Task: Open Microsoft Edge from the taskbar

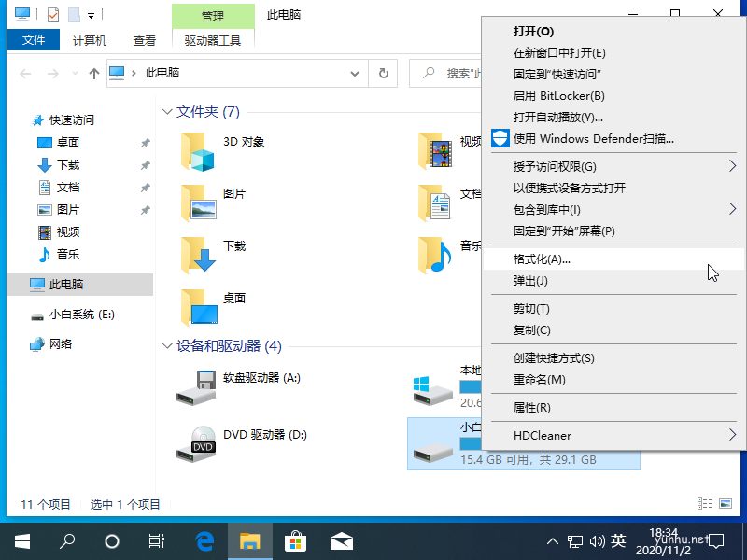Action: 204,540
